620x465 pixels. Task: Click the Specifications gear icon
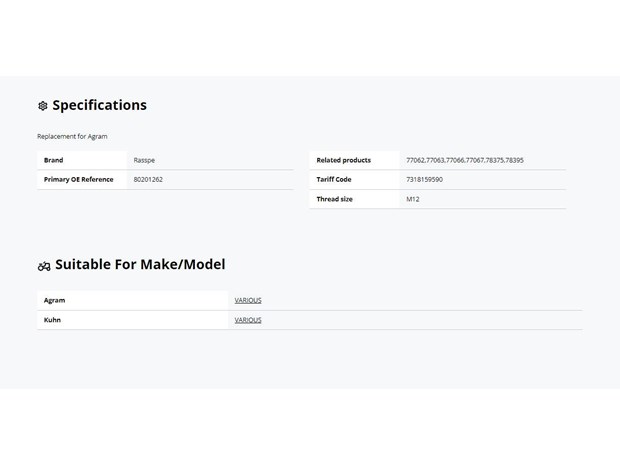(x=43, y=106)
